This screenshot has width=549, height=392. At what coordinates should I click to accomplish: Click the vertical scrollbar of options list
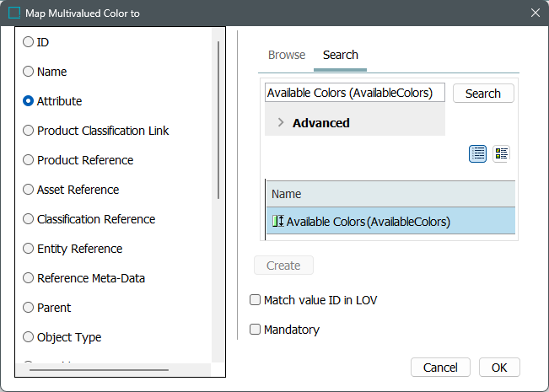[218, 120]
